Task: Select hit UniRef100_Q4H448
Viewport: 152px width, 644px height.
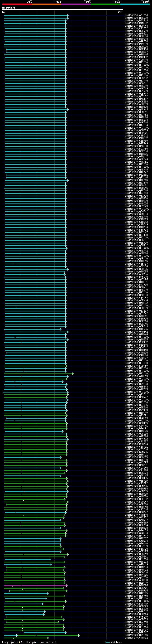Action: pyautogui.click(x=136, y=350)
